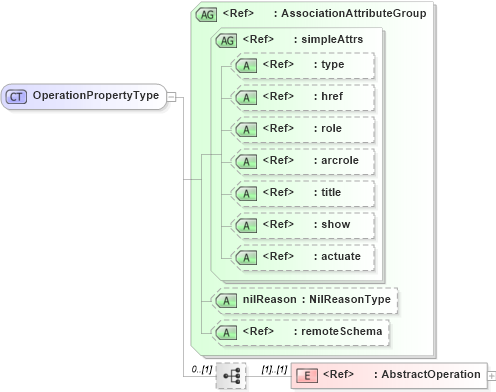Select the OperationPropertyType label
The width and height of the screenshot is (496, 392).
[x=96, y=95]
